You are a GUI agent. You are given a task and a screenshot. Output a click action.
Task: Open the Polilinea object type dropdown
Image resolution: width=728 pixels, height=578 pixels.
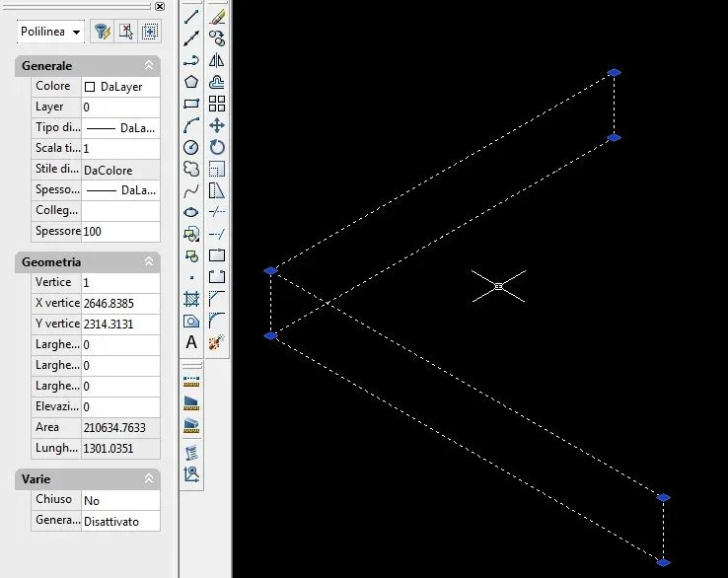50,32
